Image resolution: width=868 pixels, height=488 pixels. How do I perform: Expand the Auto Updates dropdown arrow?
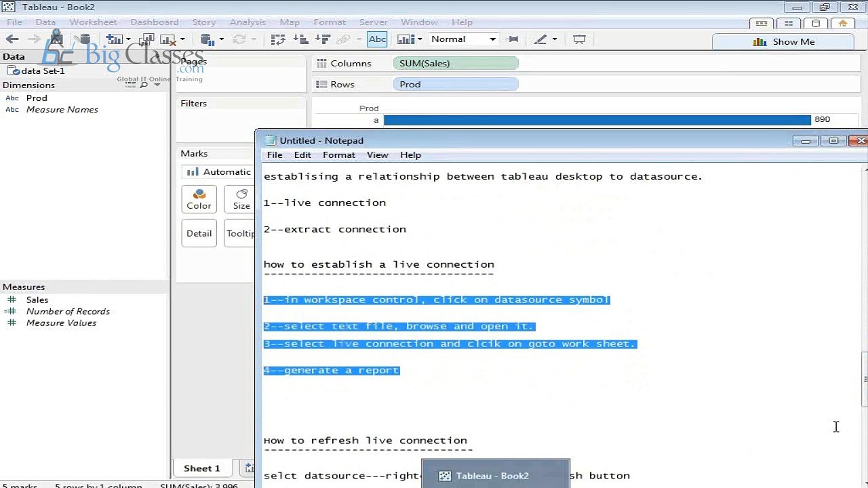pyautogui.click(x=222, y=39)
